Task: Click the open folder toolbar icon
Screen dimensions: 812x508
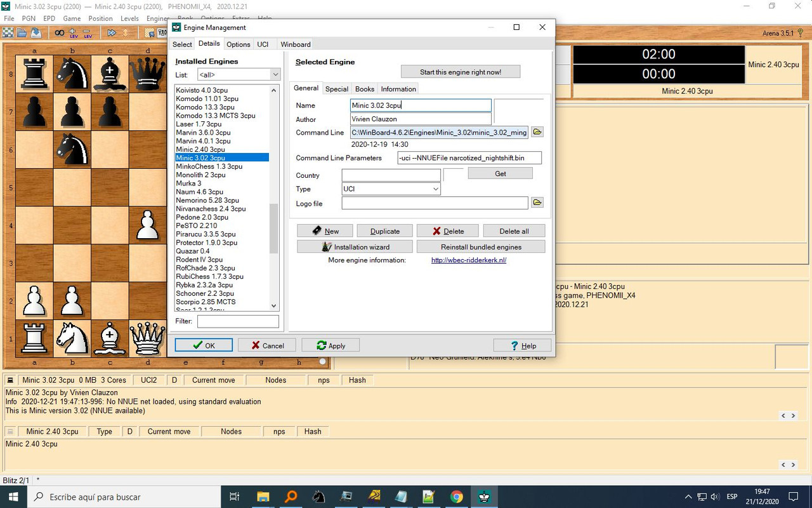Action: pyautogui.click(x=22, y=32)
